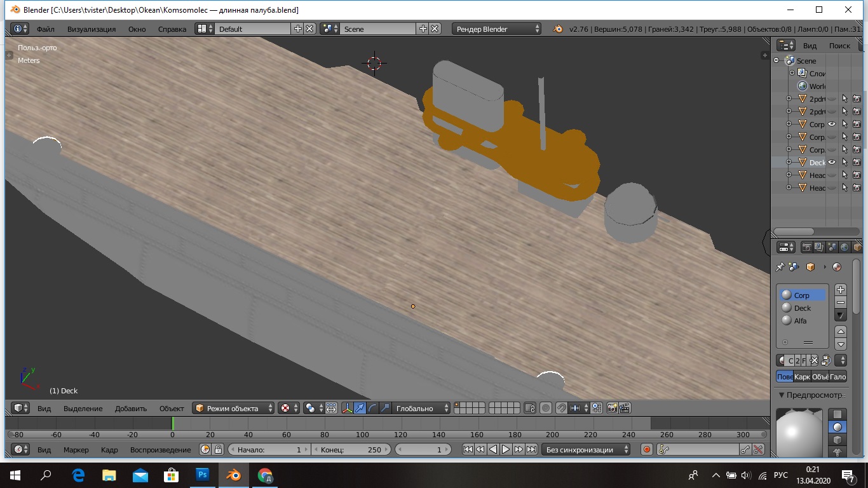Collapse the Предпросмотр panel triangle
The height and width of the screenshot is (488, 868).
tap(782, 395)
